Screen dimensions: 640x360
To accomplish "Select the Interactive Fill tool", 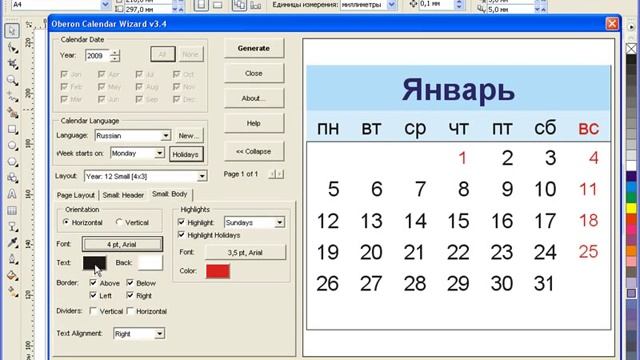I will click(12, 291).
